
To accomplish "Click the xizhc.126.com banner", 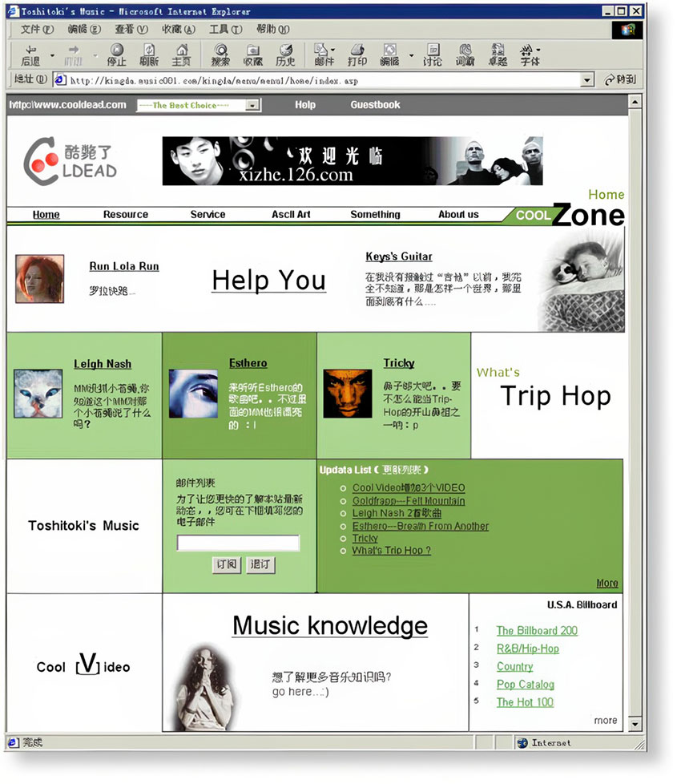I will 353,161.
